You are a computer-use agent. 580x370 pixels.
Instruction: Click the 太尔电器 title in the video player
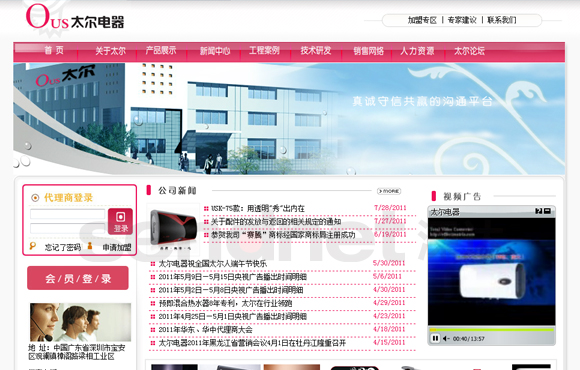click(x=445, y=212)
